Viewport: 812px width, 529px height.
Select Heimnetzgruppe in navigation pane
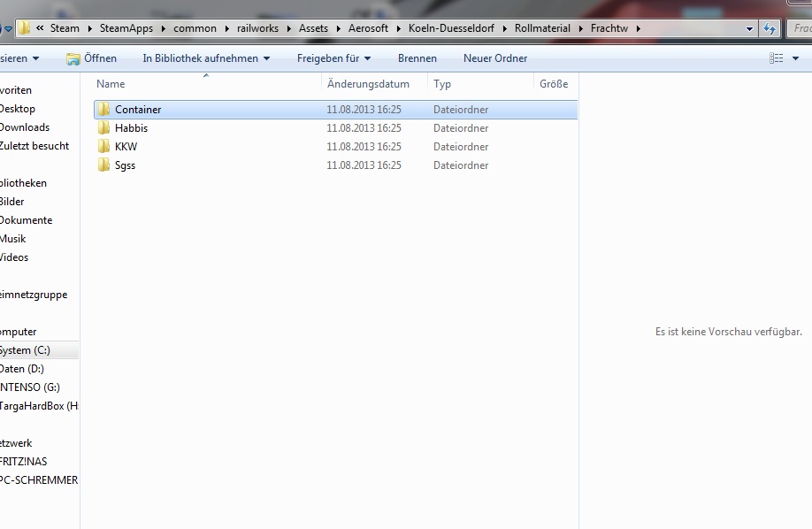34,295
